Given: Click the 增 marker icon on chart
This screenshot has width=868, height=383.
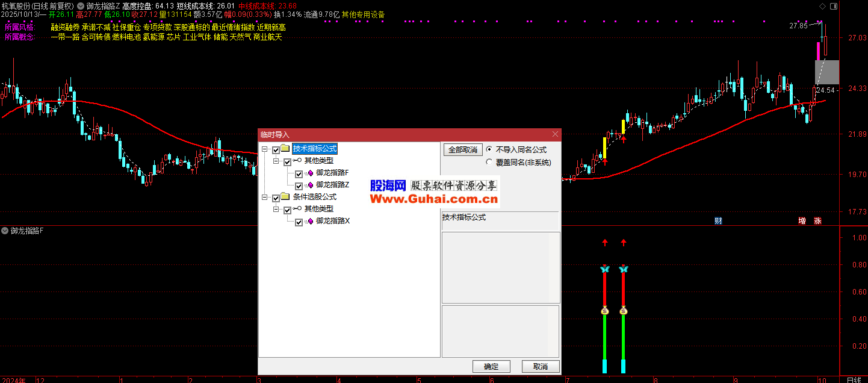Looking at the screenshot, I should pos(802,221).
